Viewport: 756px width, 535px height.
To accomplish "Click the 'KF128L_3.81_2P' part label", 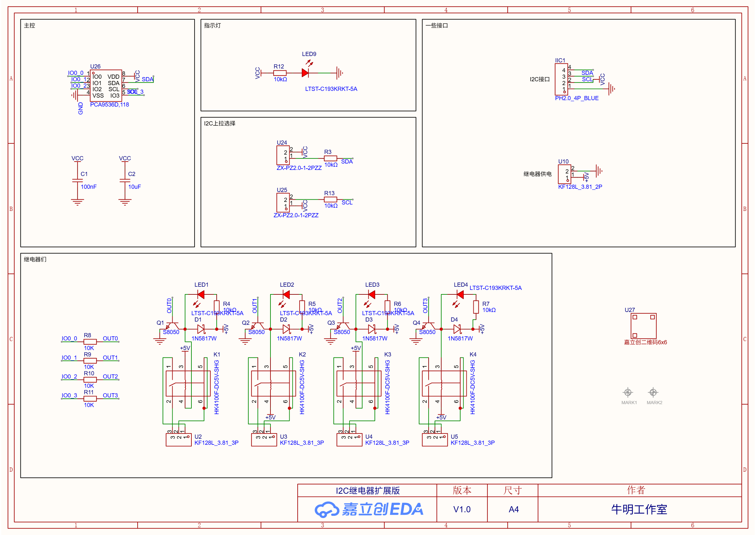I will (580, 187).
